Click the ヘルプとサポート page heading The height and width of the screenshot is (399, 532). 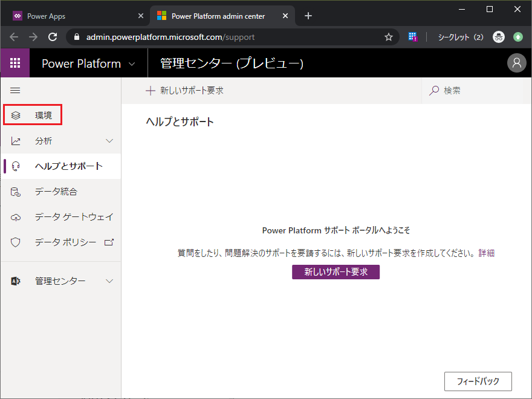coord(180,122)
